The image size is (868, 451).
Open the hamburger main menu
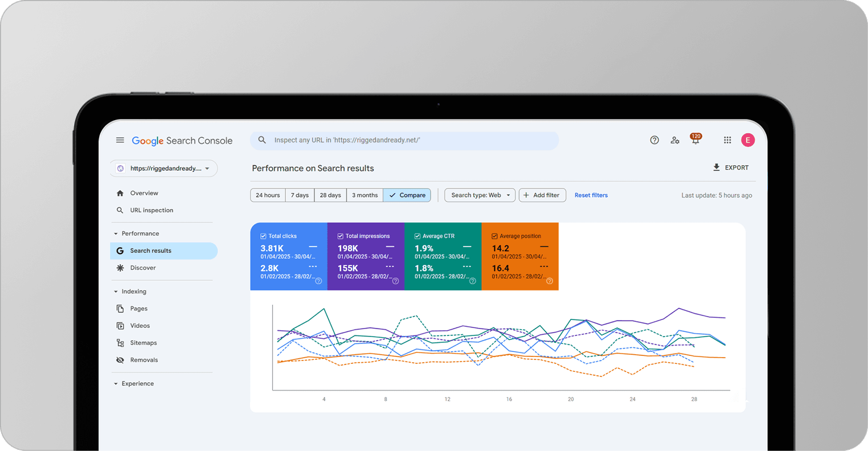[120, 140]
